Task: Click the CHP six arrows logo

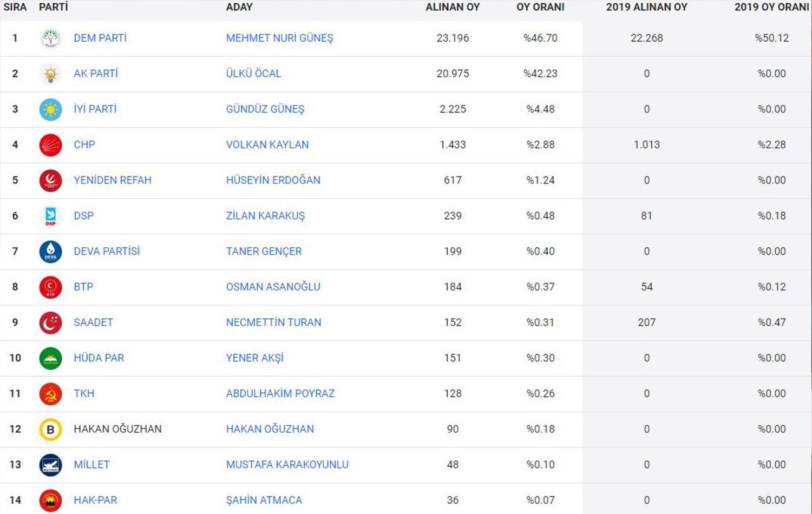Action: [50, 145]
